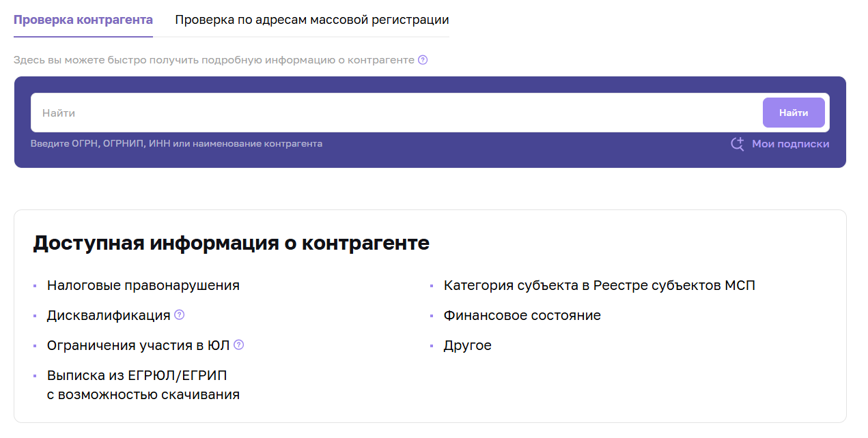Click the purple Найти search button
Screen dimensions: 868x438
pos(794,113)
